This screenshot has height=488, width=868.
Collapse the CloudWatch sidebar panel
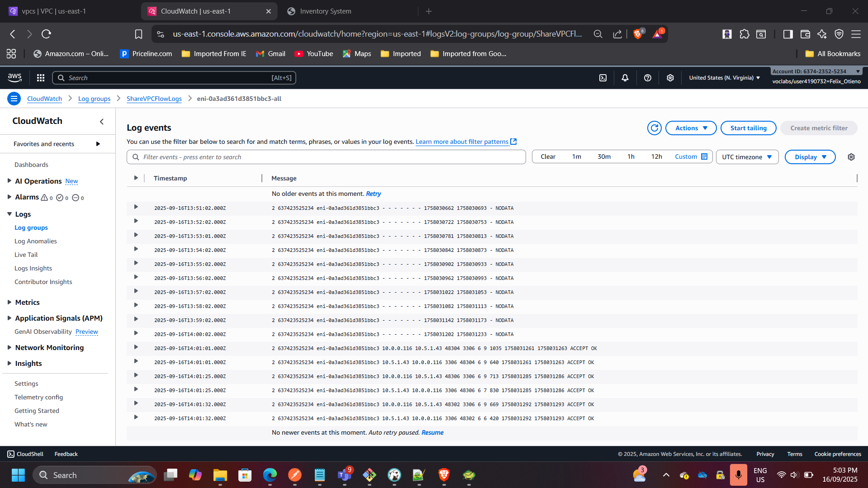pyautogui.click(x=102, y=121)
